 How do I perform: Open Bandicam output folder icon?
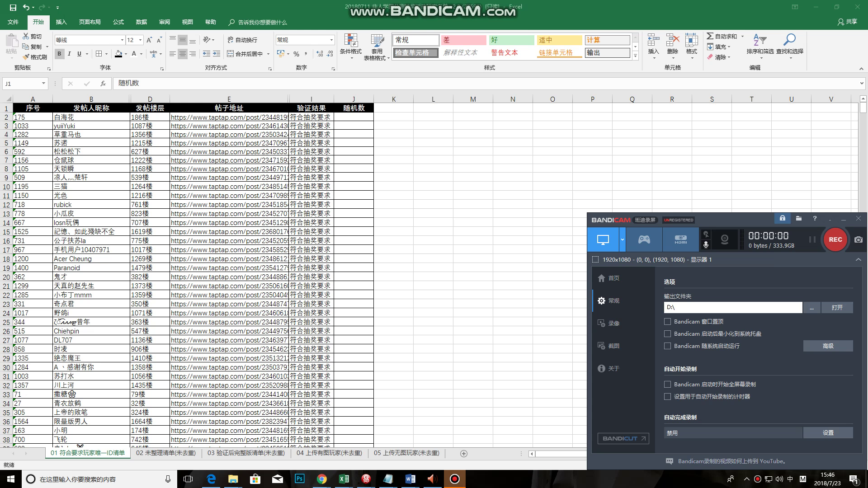pyautogui.click(x=799, y=219)
